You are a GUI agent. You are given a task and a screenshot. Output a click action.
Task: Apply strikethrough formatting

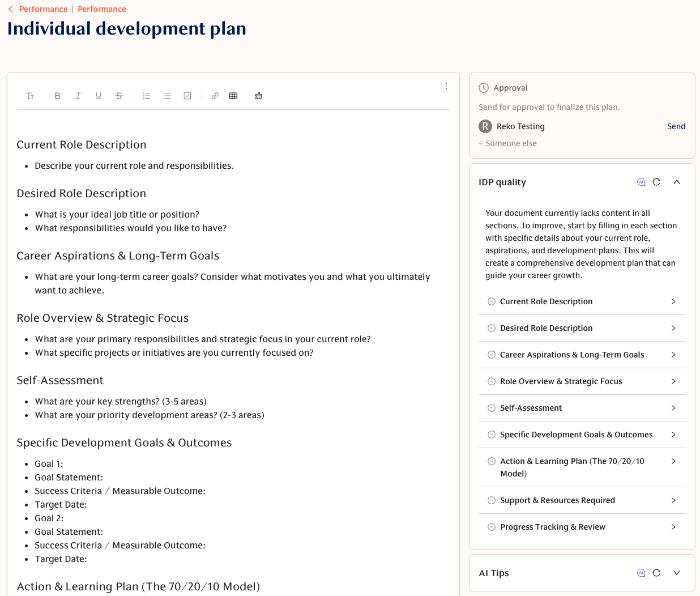click(118, 95)
